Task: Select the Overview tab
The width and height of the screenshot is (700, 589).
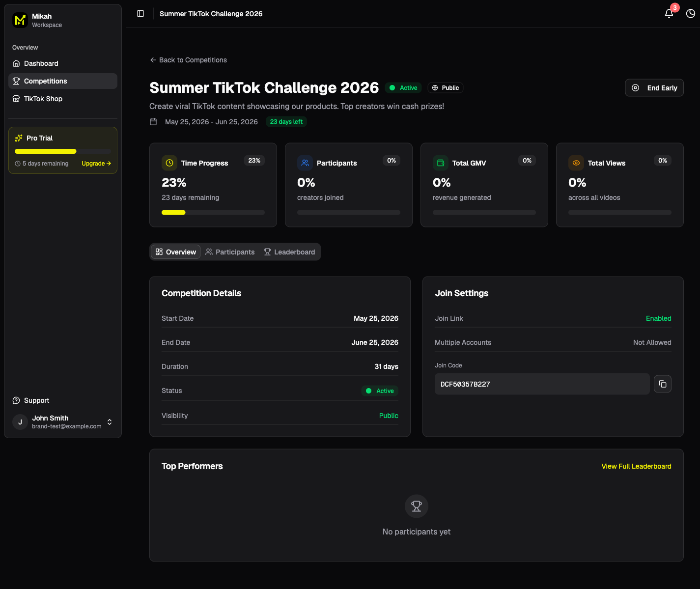Action: pos(176,252)
